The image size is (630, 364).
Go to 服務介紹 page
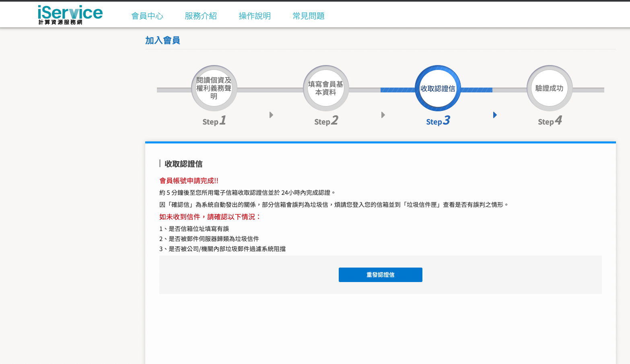(201, 16)
